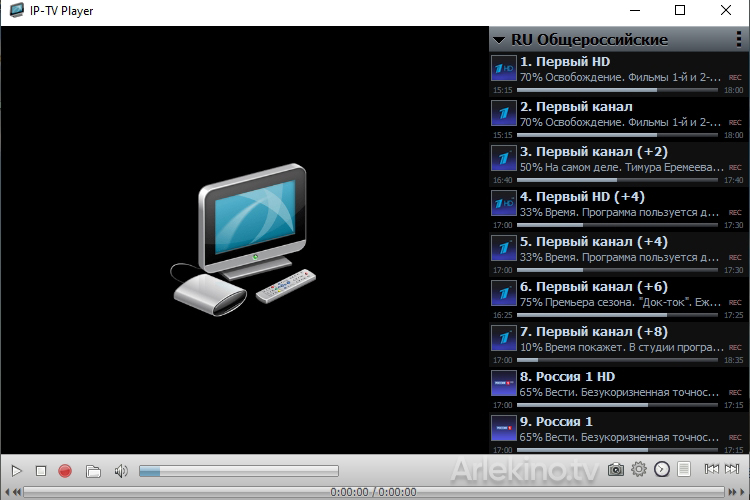Click REC on the Россия 1 HD row
This screenshot has width=750, height=500.
tap(735, 392)
